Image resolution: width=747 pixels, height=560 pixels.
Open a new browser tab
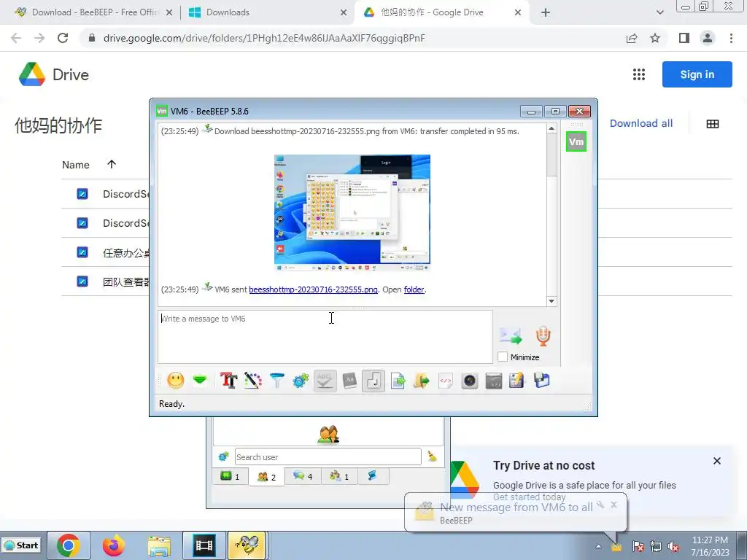[546, 12]
